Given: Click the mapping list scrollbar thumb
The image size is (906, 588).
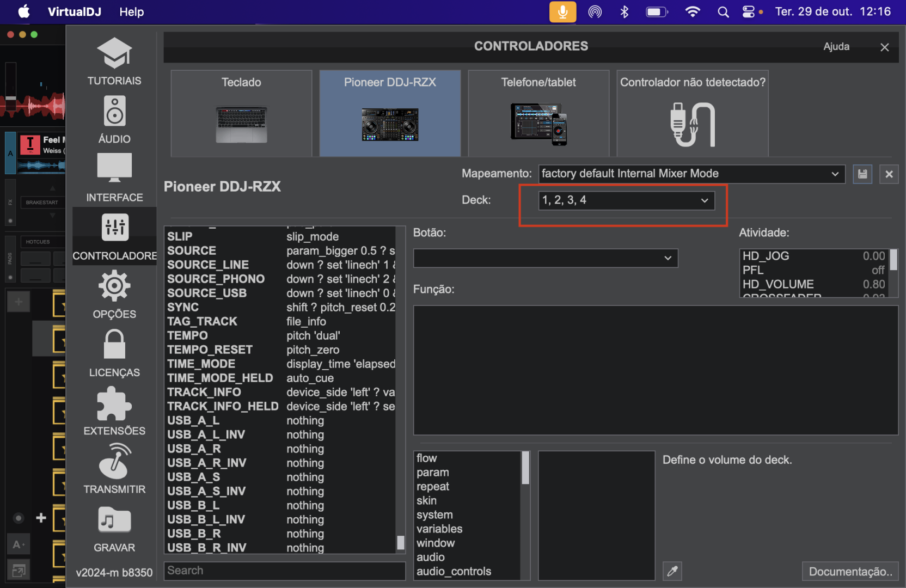Looking at the screenshot, I should click(401, 543).
